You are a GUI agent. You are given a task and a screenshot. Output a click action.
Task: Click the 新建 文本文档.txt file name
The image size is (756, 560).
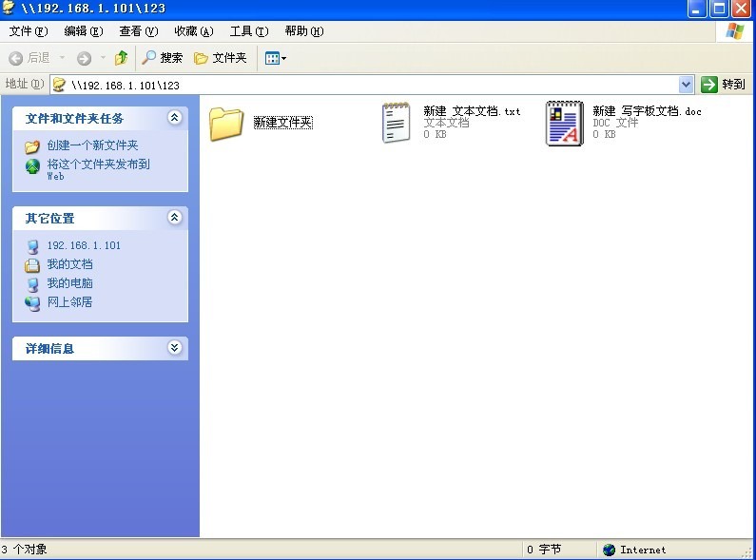coord(472,111)
